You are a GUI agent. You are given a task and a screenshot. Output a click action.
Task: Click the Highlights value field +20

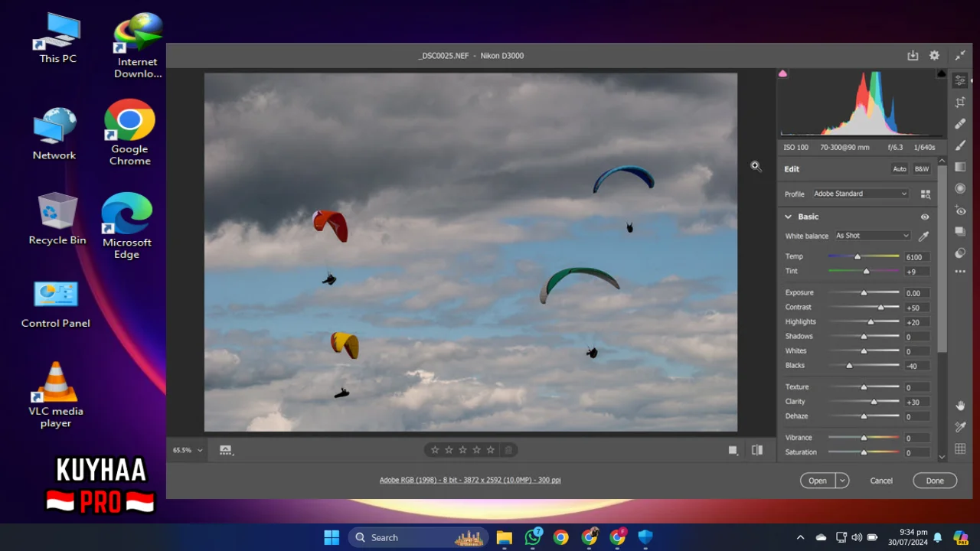(917, 322)
